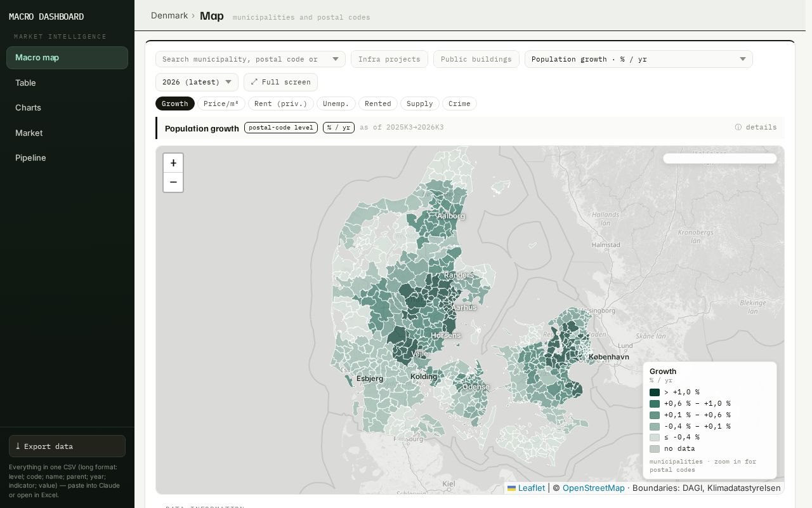Click the ≤ -0,4 % legend swatch
This screenshot has height=508, width=812.
tap(655, 438)
